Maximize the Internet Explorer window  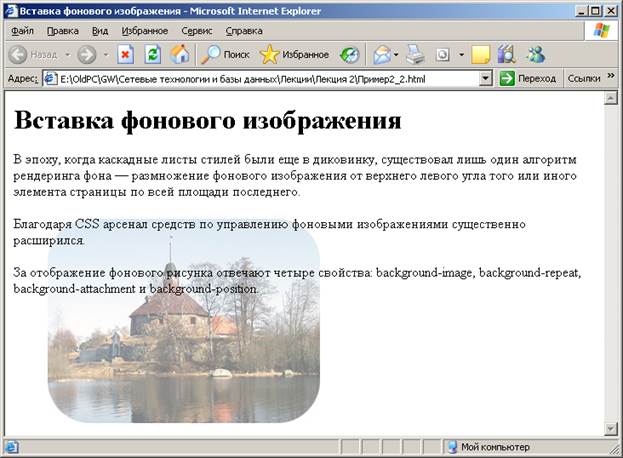(596, 11)
